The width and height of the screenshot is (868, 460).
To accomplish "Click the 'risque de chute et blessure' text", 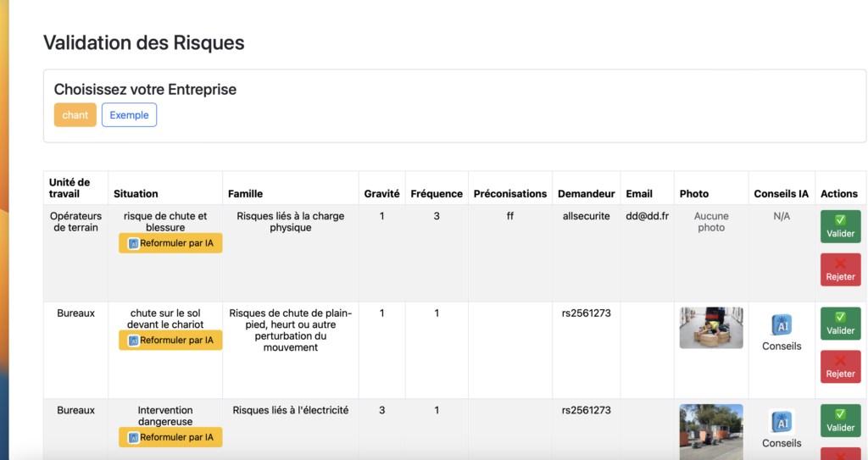I will coord(165,222).
